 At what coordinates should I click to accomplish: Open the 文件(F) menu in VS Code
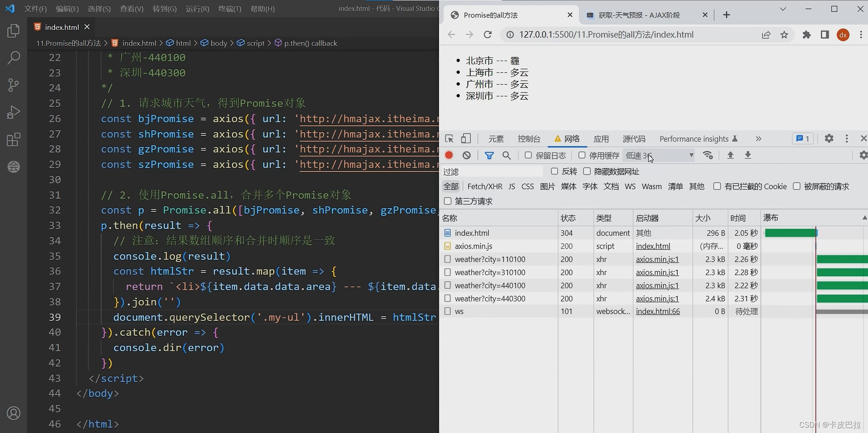35,9
